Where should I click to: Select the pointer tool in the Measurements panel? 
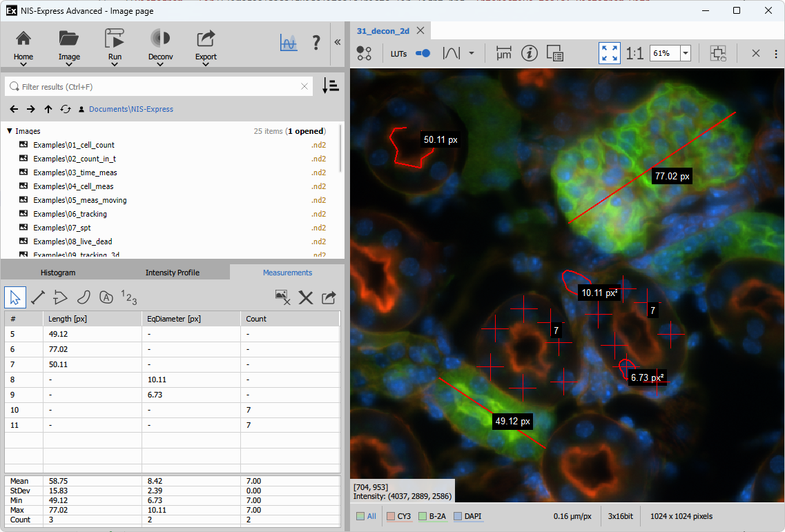(14, 297)
